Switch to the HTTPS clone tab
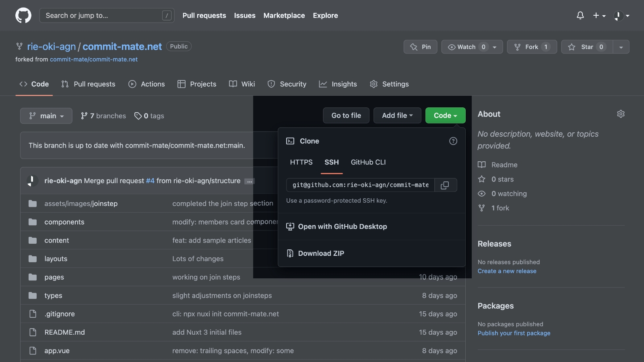Screen dimensions: 644x362 click(301, 162)
